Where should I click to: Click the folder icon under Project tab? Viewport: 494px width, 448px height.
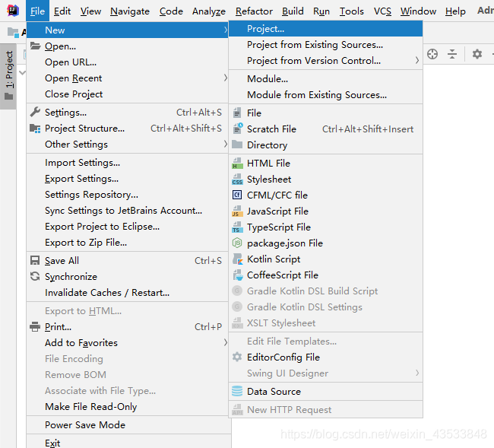(9, 97)
